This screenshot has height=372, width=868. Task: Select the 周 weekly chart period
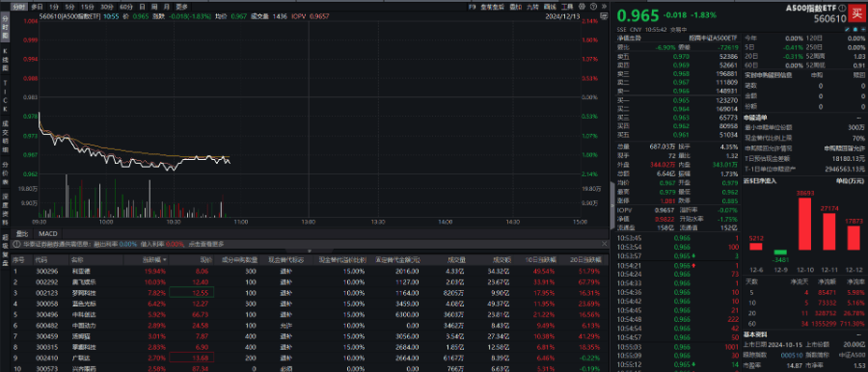pos(155,7)
